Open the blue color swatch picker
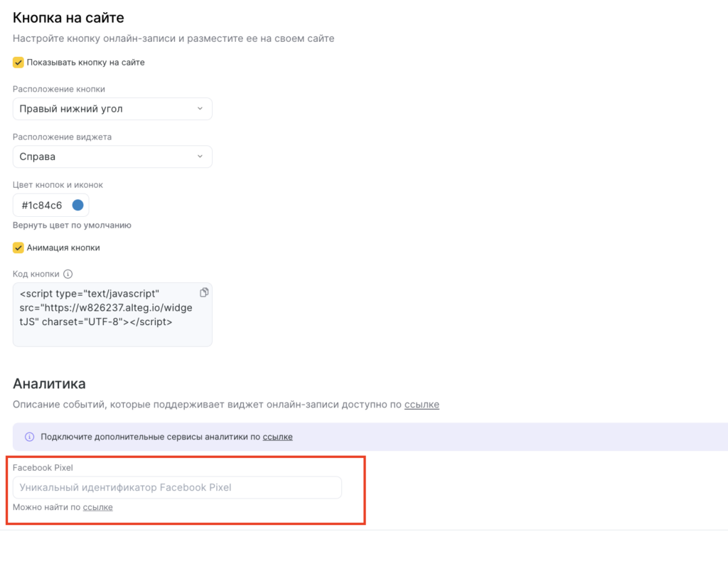 [78, 205]
